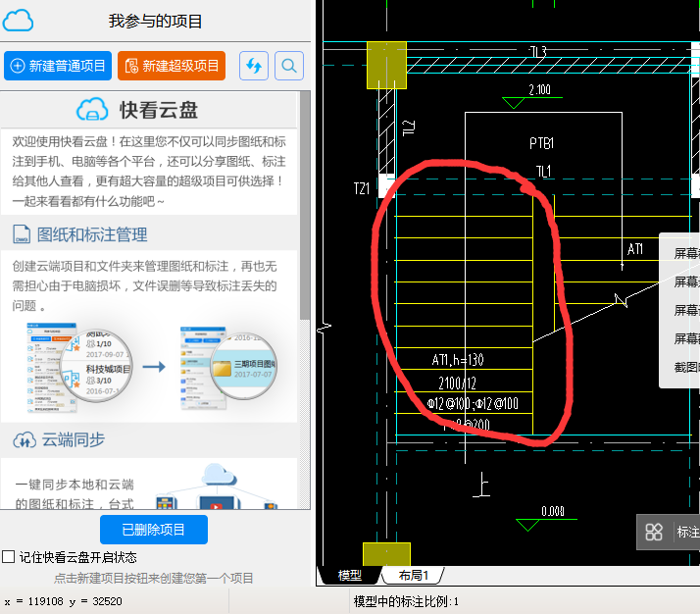The height and width of the screenshot is (614, 700).
Task: Click the PTB1 label in the drawing
Action: pos(541,143)
